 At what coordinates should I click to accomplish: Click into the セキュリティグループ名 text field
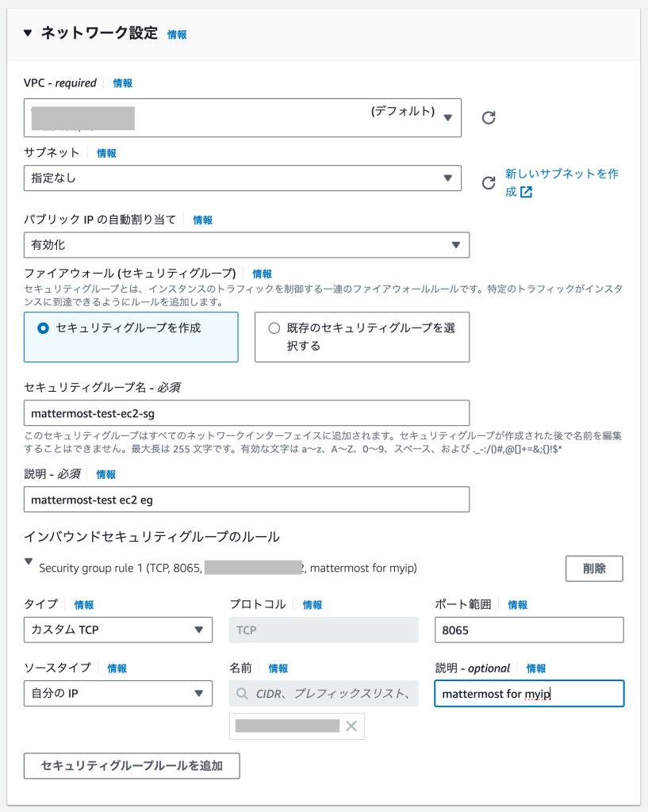(x=246, y=413)
